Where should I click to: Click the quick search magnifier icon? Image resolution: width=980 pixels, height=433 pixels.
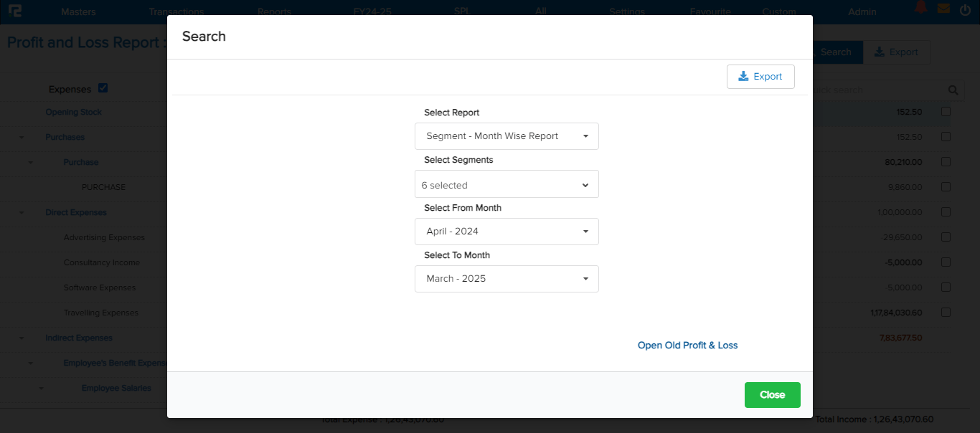[x=953, y=90]
